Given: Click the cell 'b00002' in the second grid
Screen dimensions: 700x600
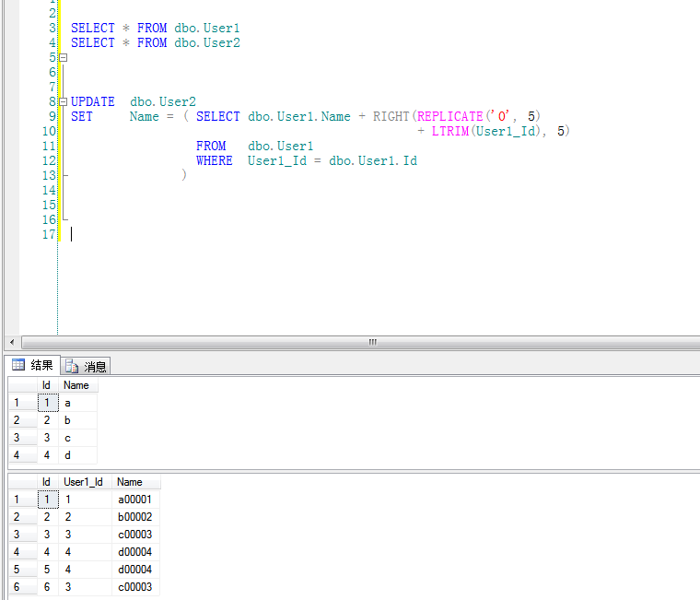Looking at the screenshot, I should coord(135,517).
